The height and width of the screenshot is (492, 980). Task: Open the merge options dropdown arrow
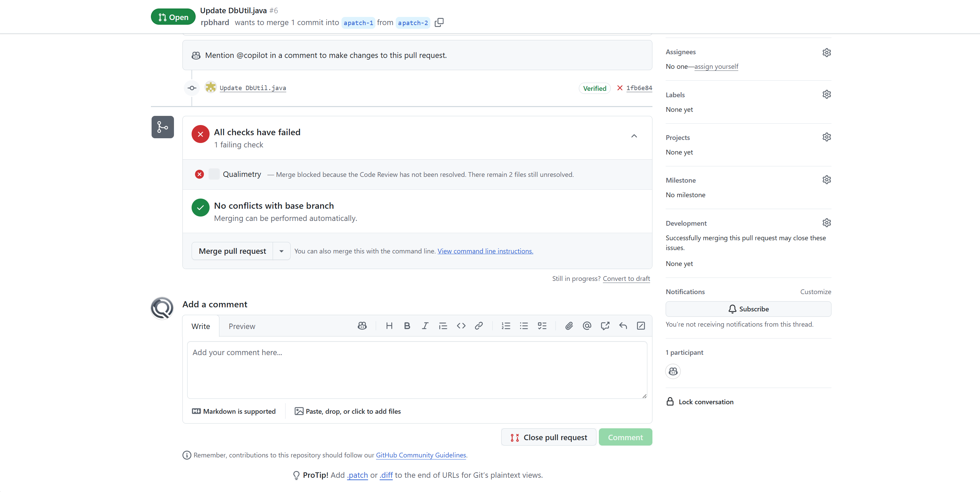tap(281, 250)
